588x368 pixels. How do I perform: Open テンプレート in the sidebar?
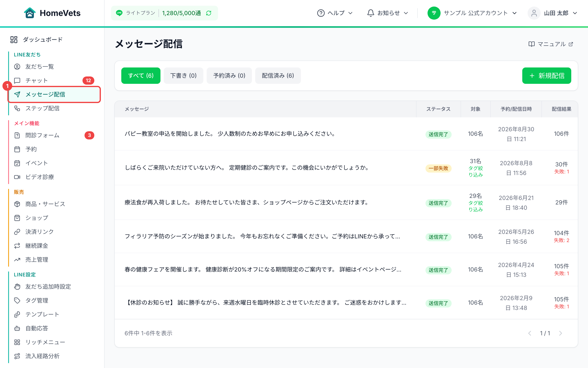37,314
